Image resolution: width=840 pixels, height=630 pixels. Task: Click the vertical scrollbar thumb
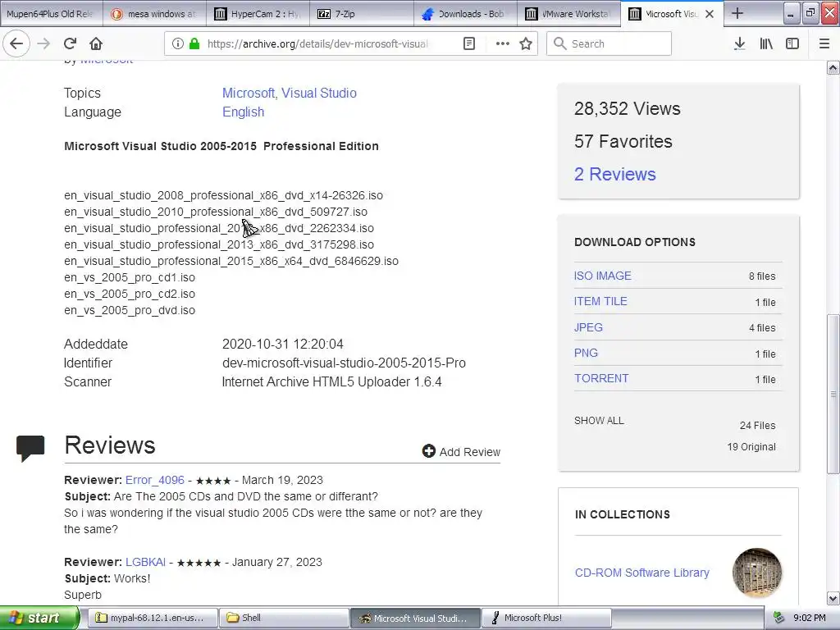833,394
